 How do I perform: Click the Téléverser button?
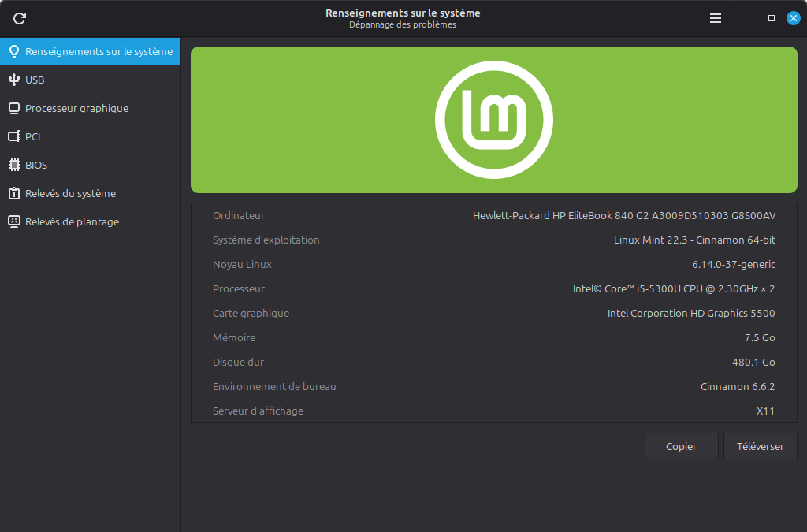[x=759, y=446]
